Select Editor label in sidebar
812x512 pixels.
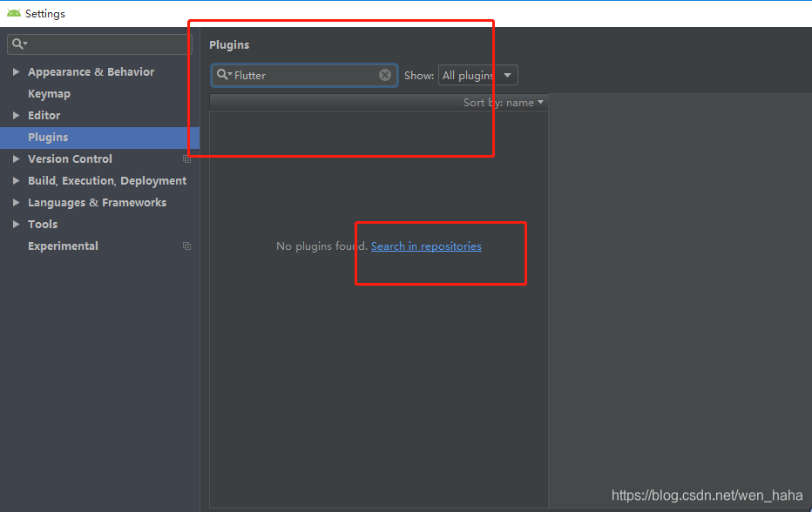click(x=44, y=116)
